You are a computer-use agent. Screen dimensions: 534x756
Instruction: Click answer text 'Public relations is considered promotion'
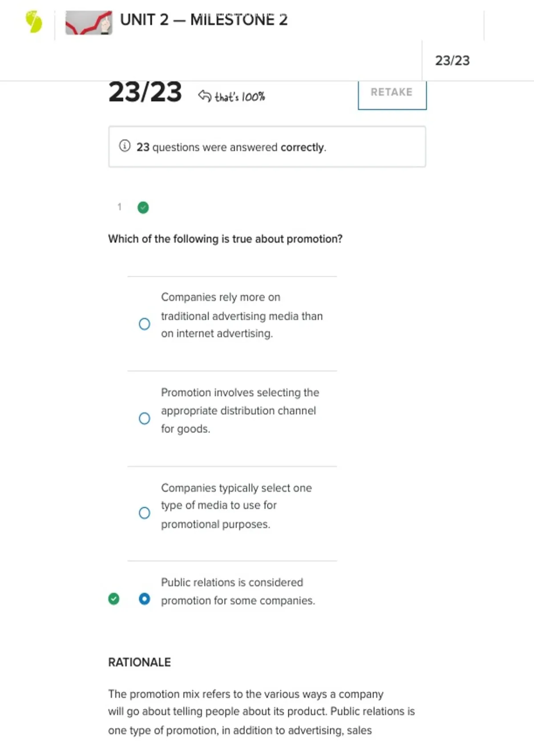238,591
